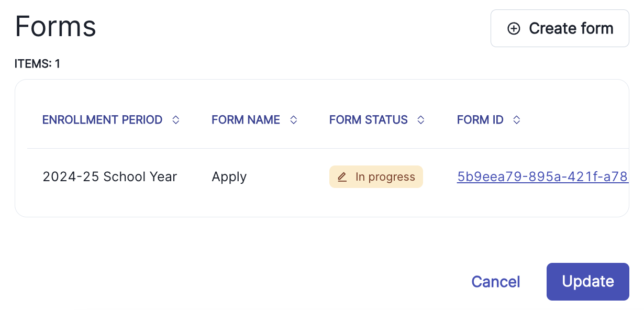The width and height of the screenshot is (644, 310).
Task: Cancel the form changes
Action: [x=496, y=282]
